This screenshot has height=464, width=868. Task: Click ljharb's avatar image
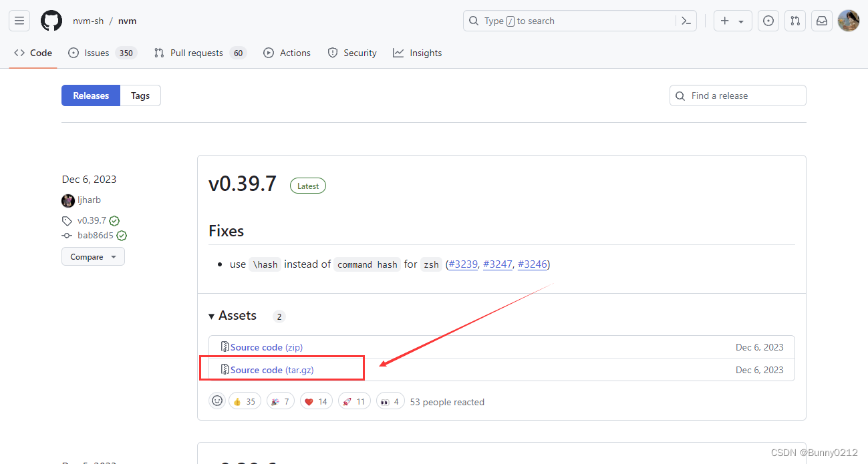[x=68, y=200]
